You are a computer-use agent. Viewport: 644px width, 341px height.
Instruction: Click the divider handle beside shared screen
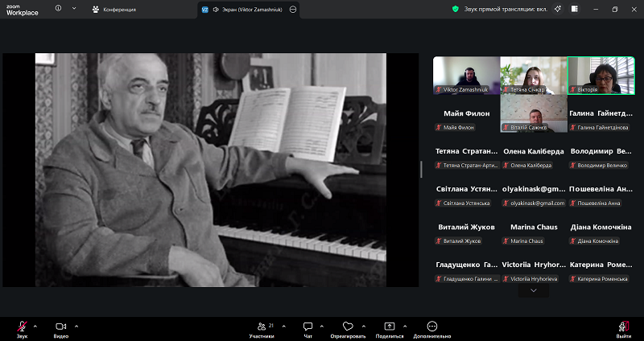tap(421, 170)
